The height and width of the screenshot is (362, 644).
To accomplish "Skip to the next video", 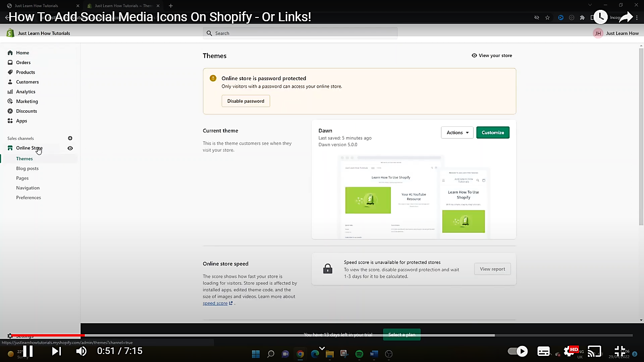I will (x=56, y=351).
